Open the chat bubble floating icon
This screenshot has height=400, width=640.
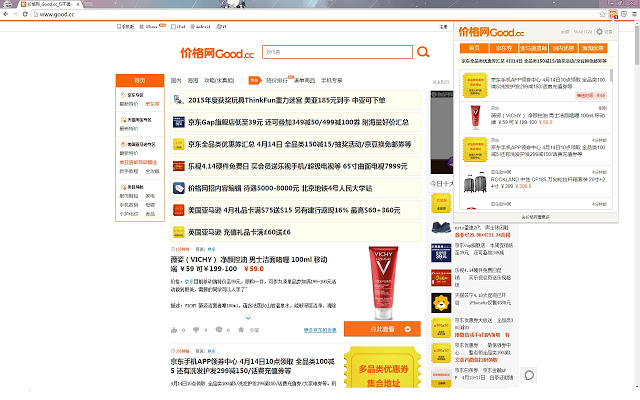(529, 375)
